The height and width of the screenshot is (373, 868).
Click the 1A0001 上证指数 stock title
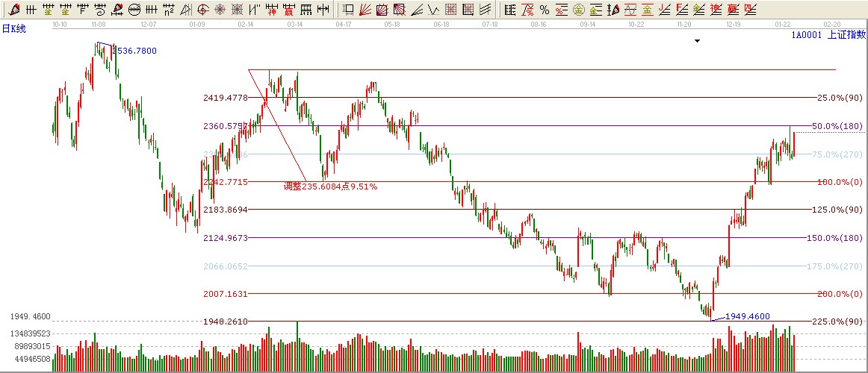point(828,34)
